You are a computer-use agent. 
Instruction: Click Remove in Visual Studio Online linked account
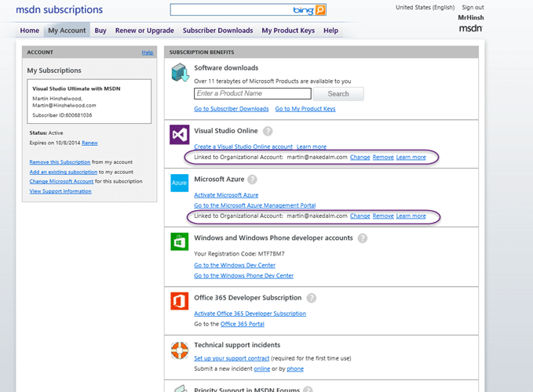tap(383, 158)
